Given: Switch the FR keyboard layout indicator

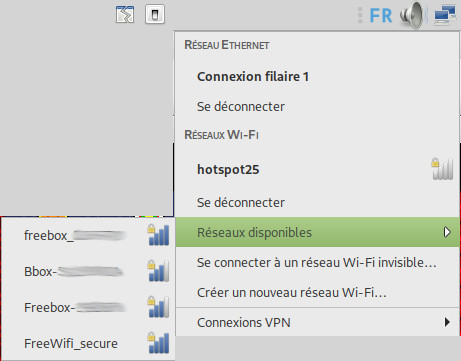Looking at the screenshot, I should coord(381,16).
